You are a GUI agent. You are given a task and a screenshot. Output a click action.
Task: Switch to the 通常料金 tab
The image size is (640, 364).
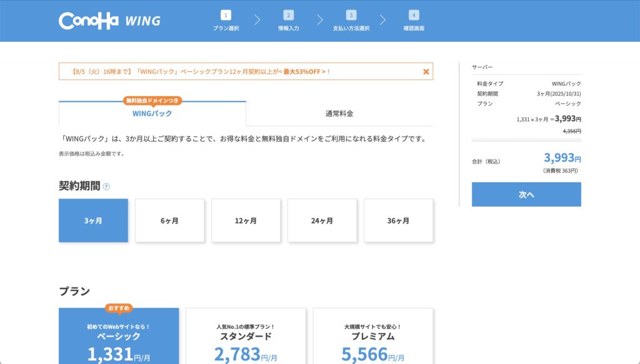coord(339,114)
